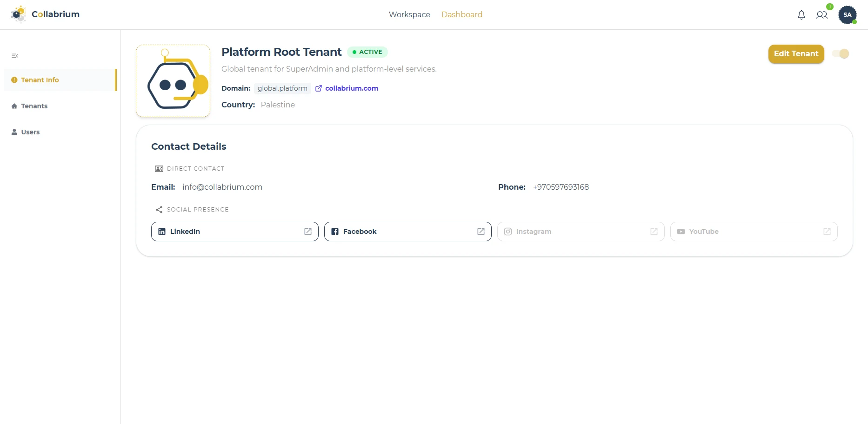
Task: Open the SA user avatar menu
Action: click(x=848, y=15)
